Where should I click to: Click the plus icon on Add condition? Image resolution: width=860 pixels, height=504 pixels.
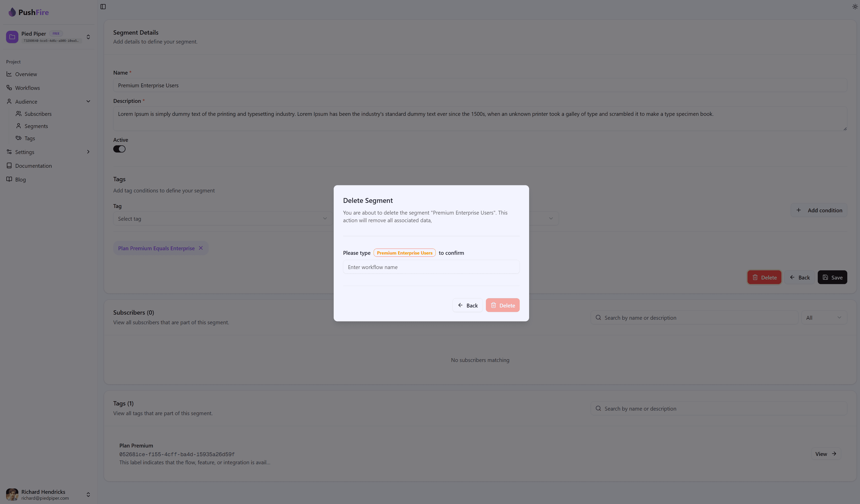point(799,210)
